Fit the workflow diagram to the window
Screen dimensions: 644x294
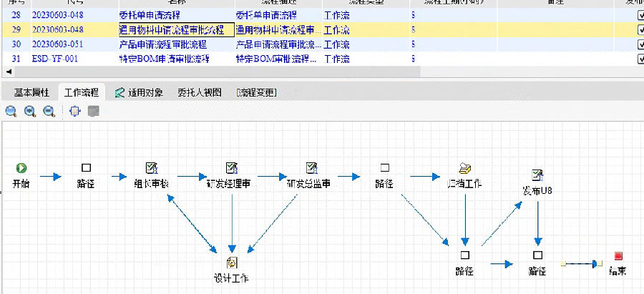click(75, 112)
